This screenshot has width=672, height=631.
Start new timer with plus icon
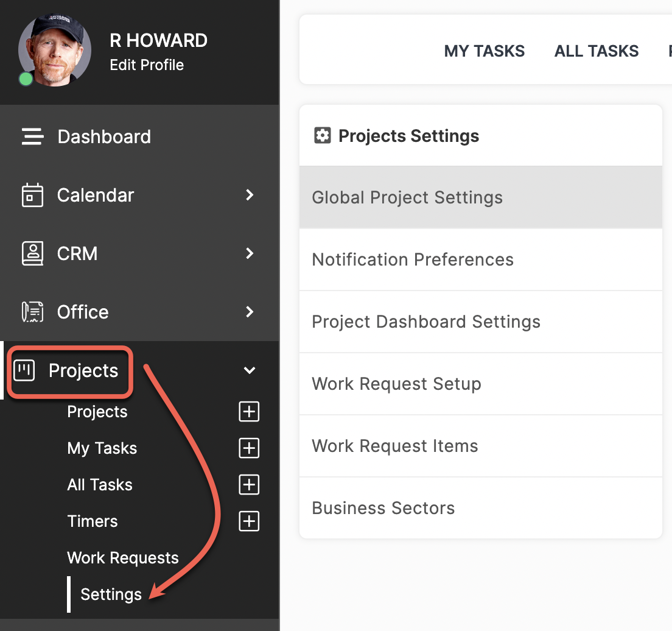[249, 521]
